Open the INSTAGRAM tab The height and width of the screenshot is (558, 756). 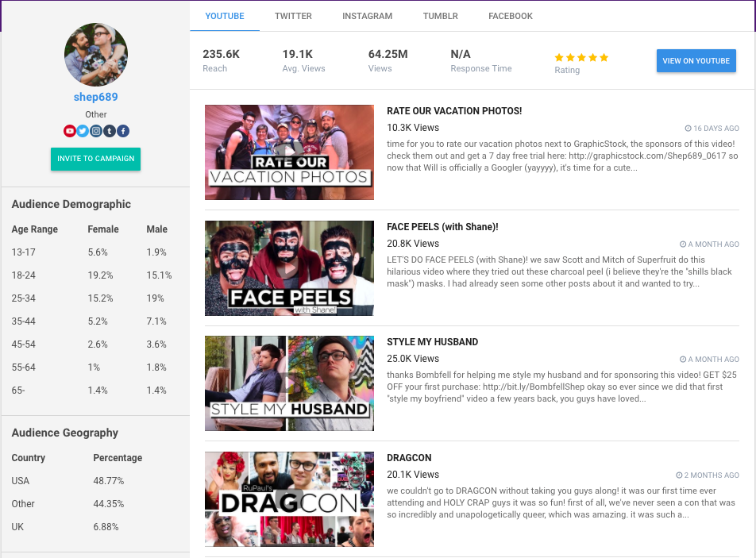pyautogui.click(x=368, y=16)
